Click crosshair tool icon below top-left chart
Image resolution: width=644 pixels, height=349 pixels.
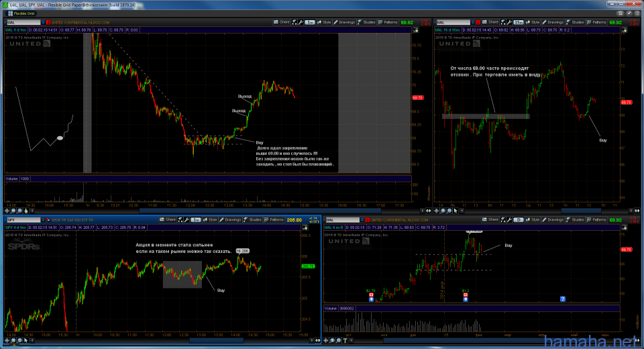[7, 211]
